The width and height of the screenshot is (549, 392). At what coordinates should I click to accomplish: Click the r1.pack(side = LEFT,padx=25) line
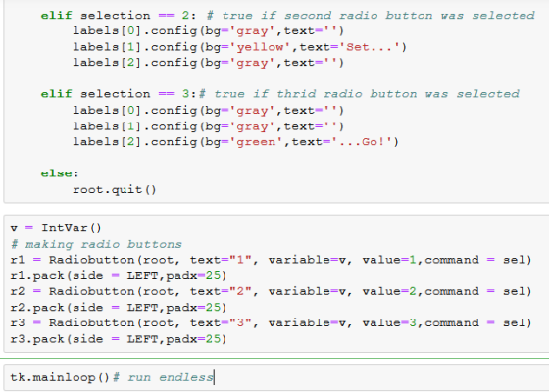[119, 275]
